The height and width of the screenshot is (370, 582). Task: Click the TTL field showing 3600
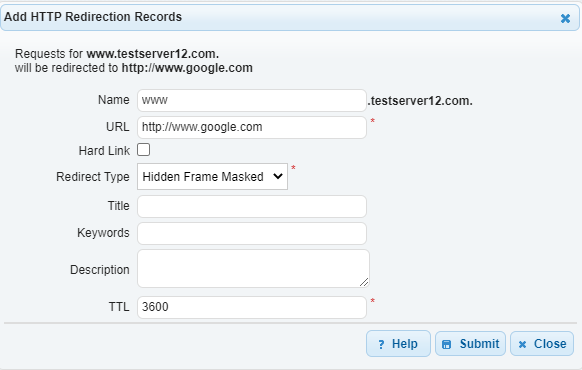[252, 307]
